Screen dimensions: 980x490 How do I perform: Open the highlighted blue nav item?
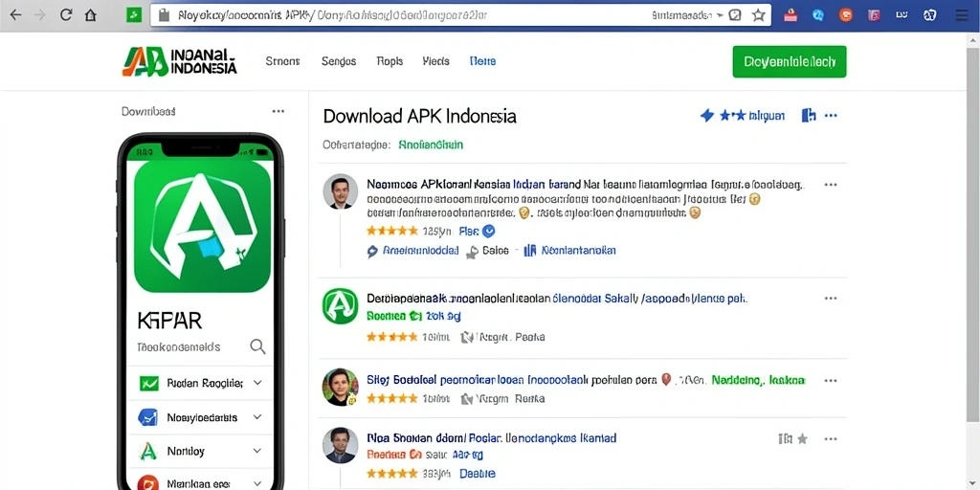coord(482,61)
